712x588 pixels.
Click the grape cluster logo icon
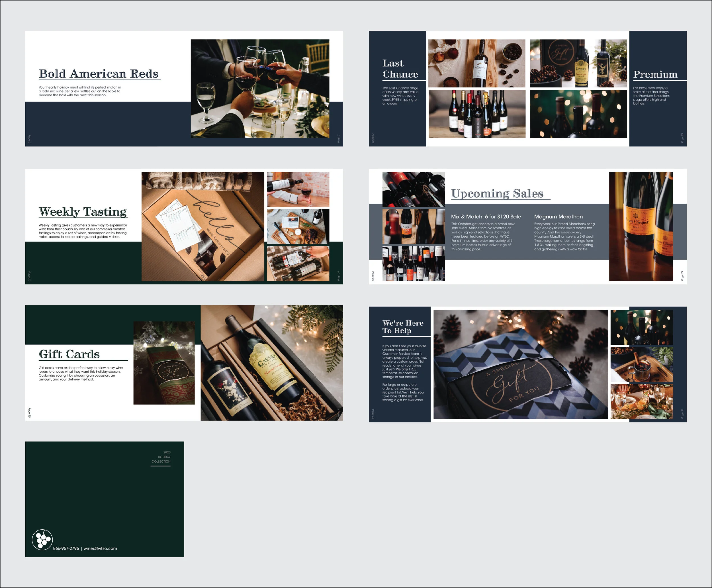click(42, 540)
